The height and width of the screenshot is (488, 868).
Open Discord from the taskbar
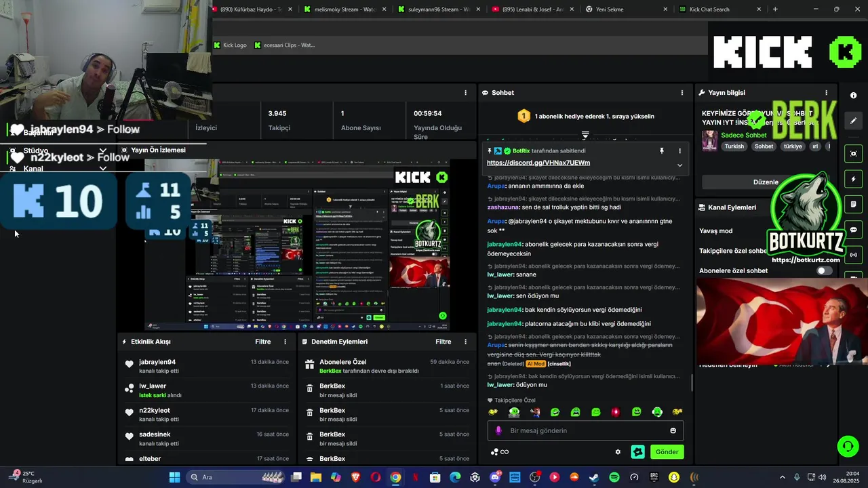[495, 477]
